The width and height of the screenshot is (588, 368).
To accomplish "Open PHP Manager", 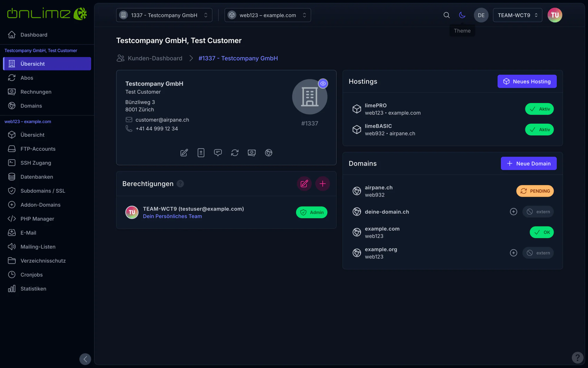I will click(47, 219).
